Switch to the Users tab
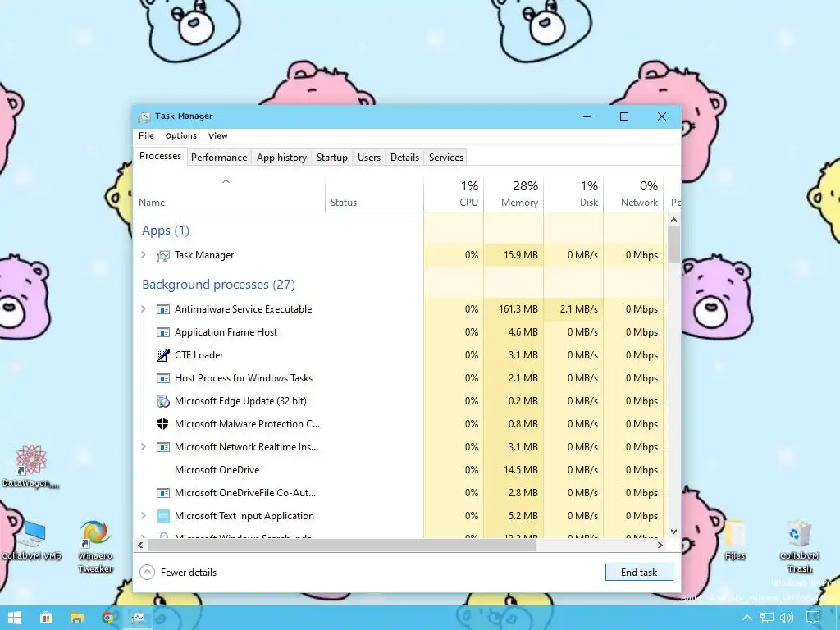The width and height of the screenshot is (840, 630). (x=369, y=157)
